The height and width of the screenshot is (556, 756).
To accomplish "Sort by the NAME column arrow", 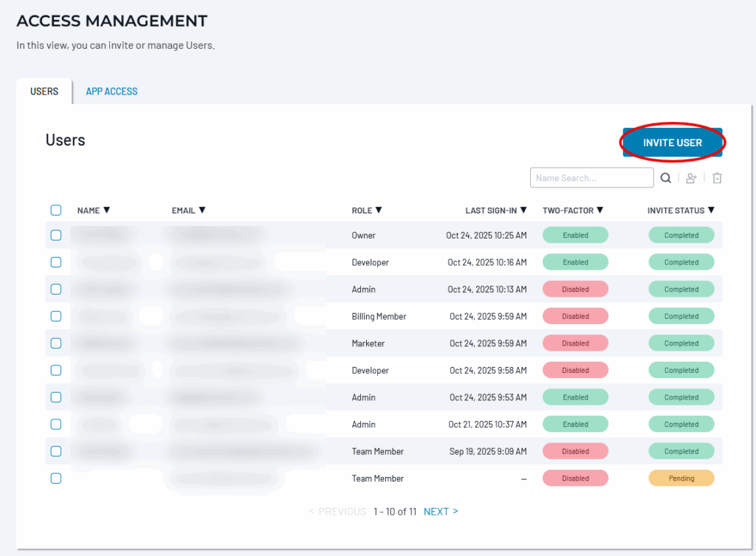I will pos(106,210).
